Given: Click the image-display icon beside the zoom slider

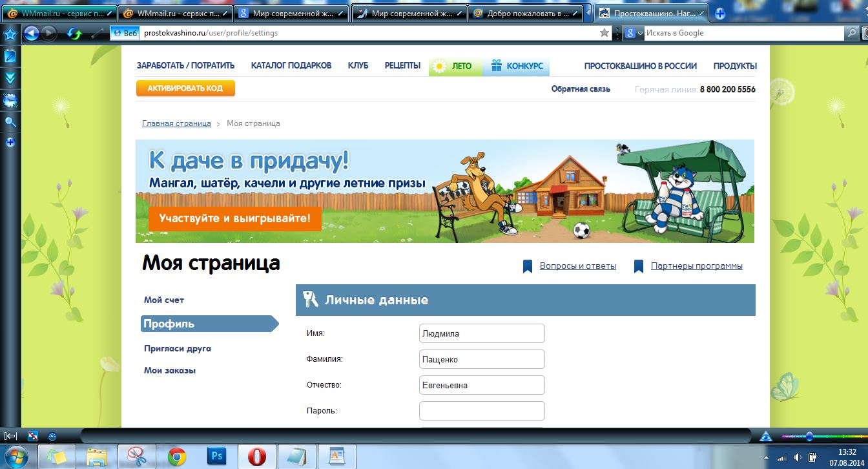Looking at the screenshot, I should tap(766, 436).
